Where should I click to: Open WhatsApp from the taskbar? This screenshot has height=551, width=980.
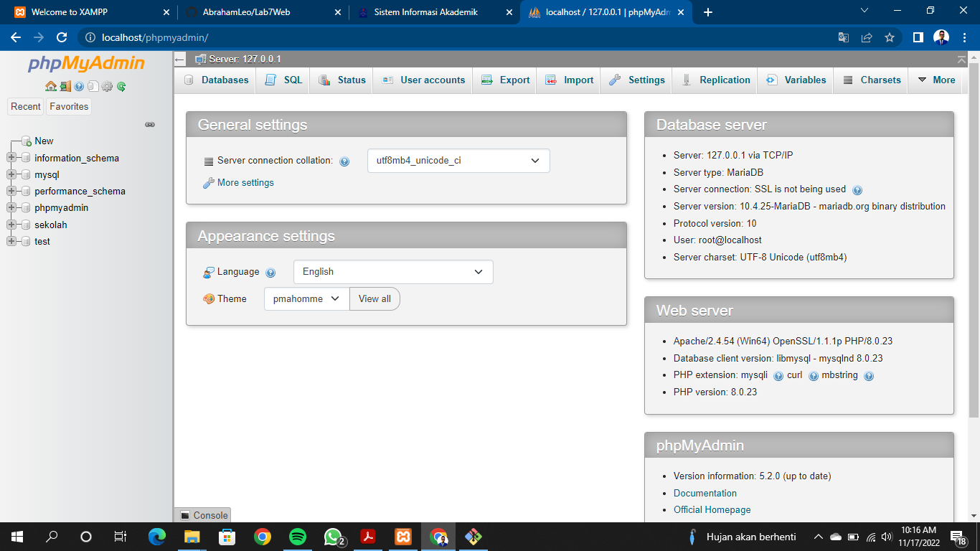pos(333,537)
